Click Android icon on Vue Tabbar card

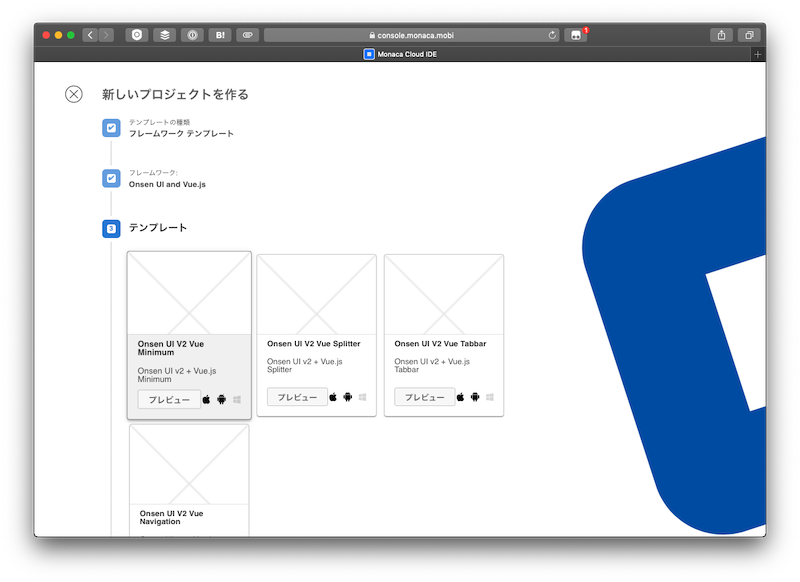click(475, 397)
